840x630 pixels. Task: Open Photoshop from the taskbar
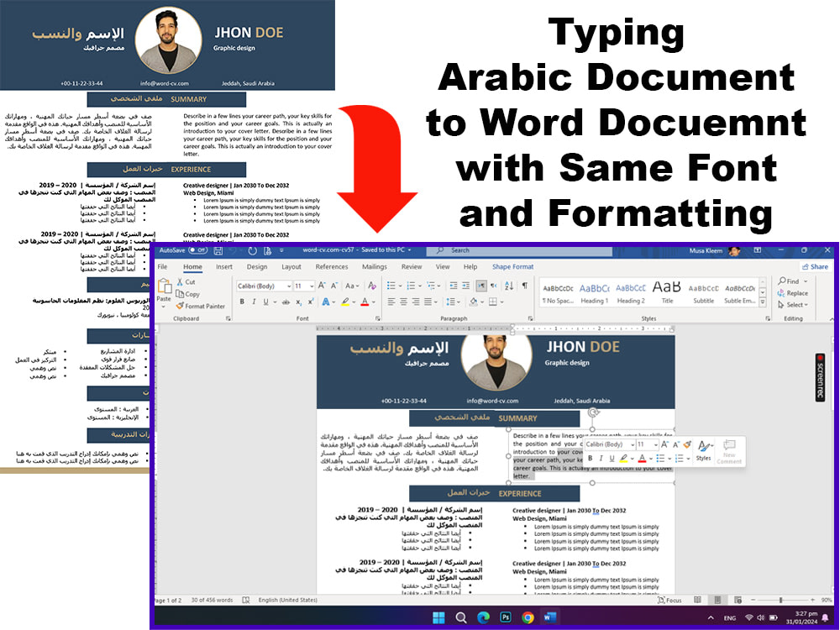(x=506, y=617)
